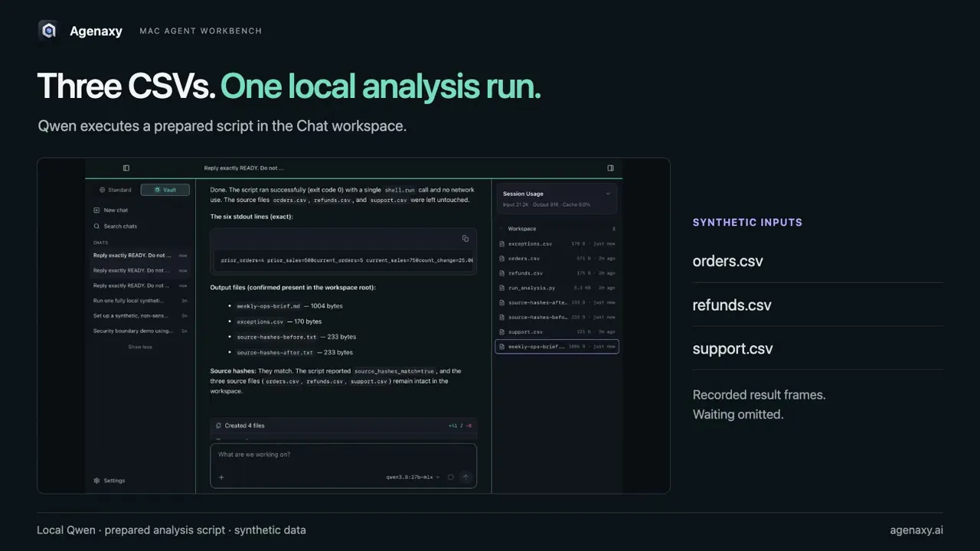Switch to Vault mode
Viewport: 980px width, 551px height.
165,190
